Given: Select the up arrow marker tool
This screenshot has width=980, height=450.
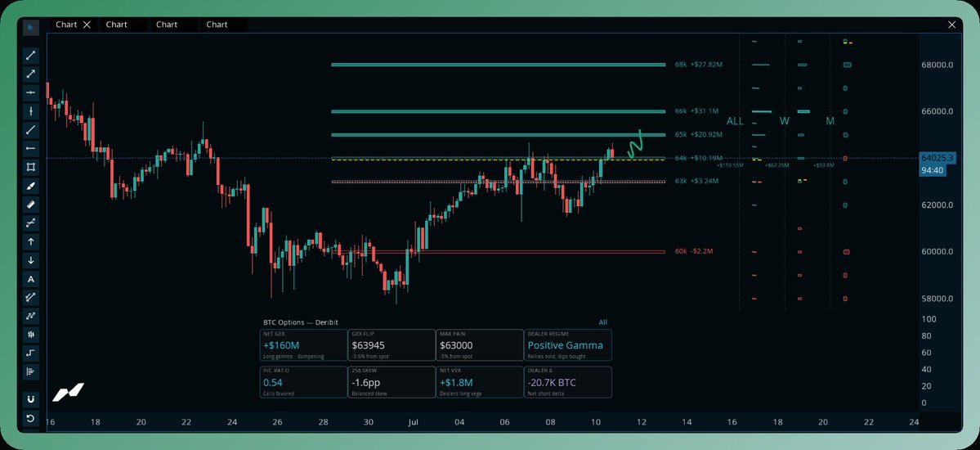Looking at the screenshot, I should coord(30,241).
